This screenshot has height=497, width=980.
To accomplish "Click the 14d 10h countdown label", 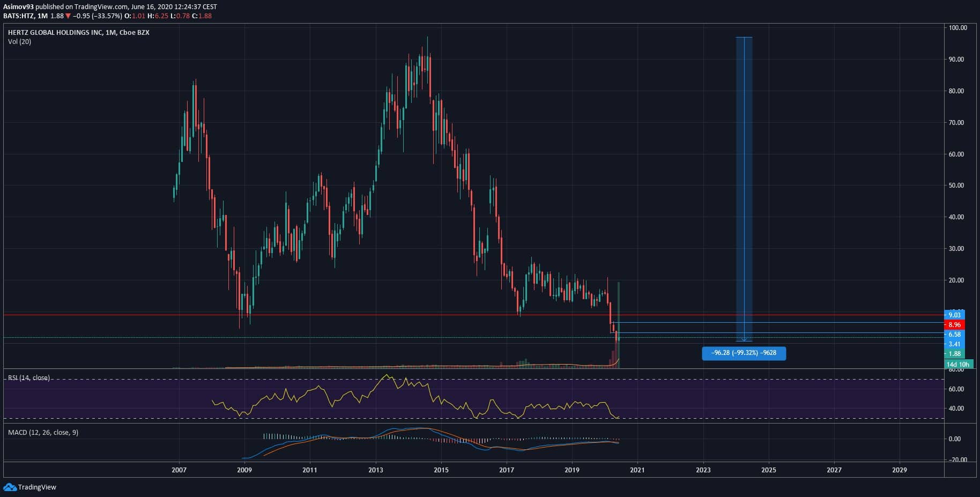I will (x=957, y=364).
